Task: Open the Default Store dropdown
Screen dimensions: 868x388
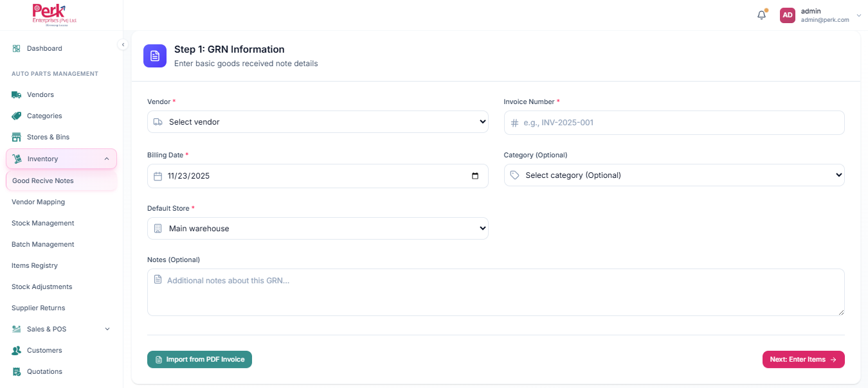Action: pos(318,229)
